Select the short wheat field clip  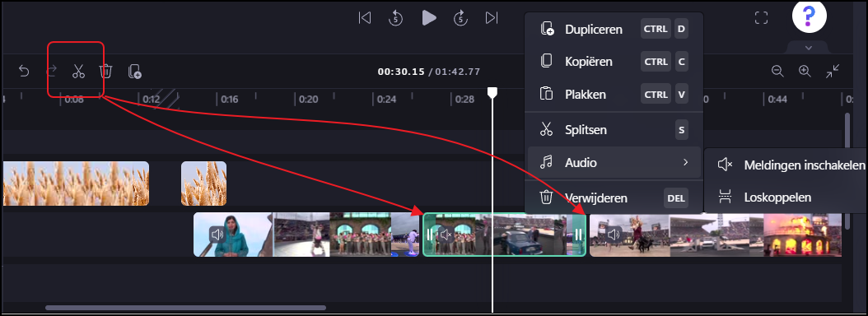tap(203, 184)
